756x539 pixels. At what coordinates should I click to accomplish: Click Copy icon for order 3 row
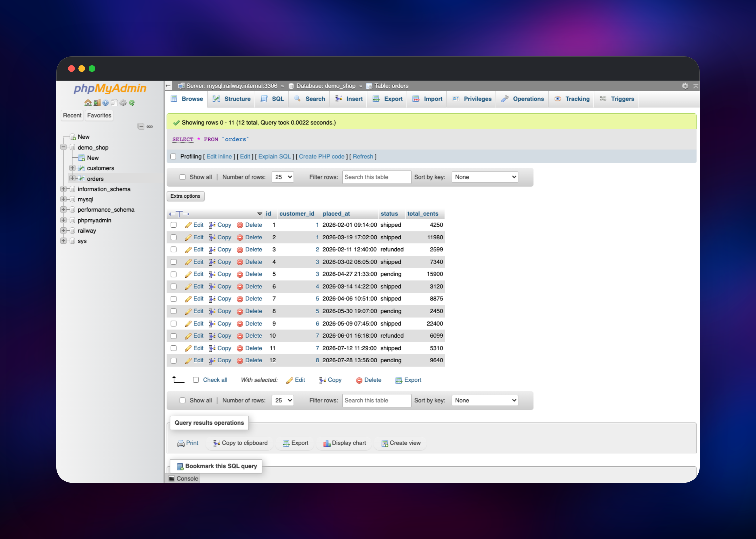tap(212, 250)
